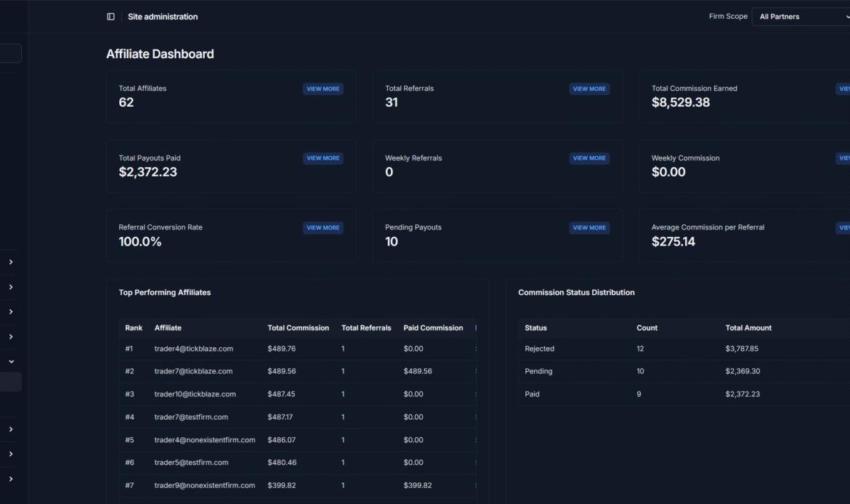This screenshot has width=850, height=504.
Task: Click the Pending count of 10
Action: pyautogui.click(x=640, y=371)
